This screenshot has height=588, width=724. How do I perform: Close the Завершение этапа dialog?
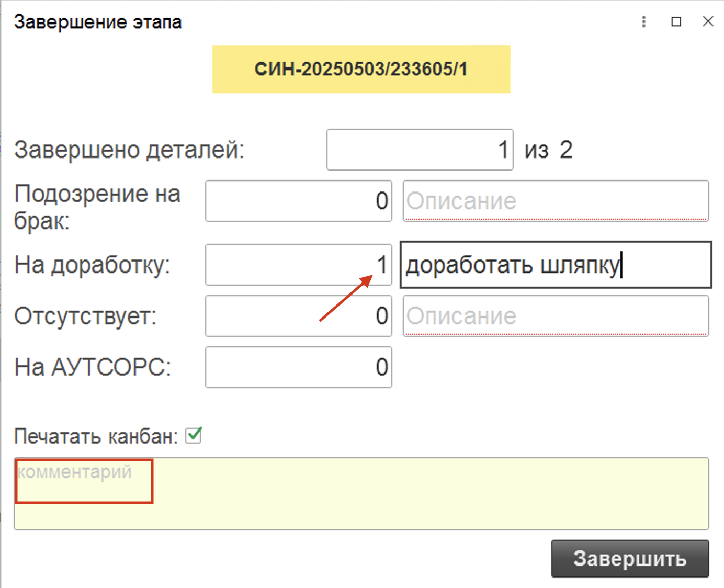[x=708, y=21]
